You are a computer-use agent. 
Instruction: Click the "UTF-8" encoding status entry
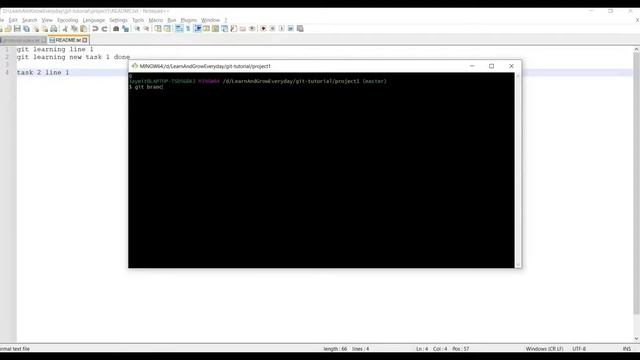pyautogui.click(x=579, y=349)
